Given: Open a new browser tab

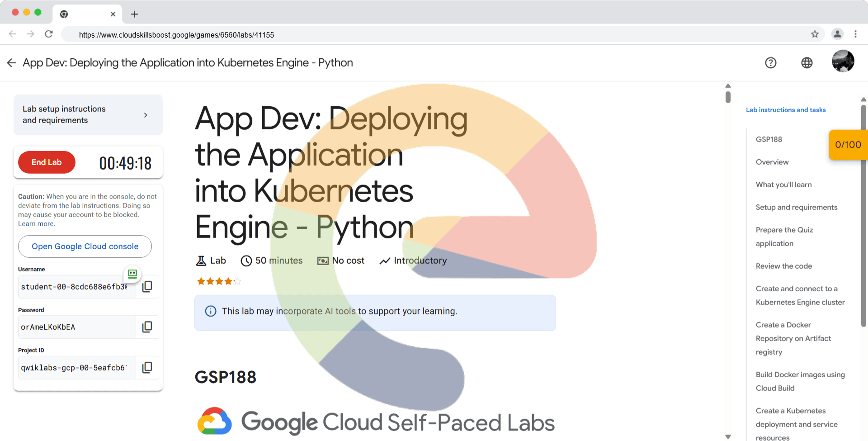Looking at the screenshot, I should (x=134, y=14).
